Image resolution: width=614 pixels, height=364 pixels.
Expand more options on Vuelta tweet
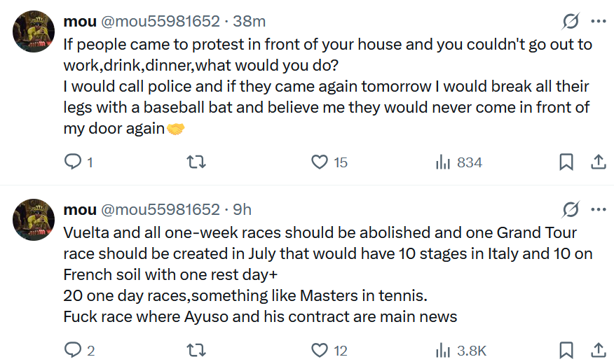click(x=599, y=209)
